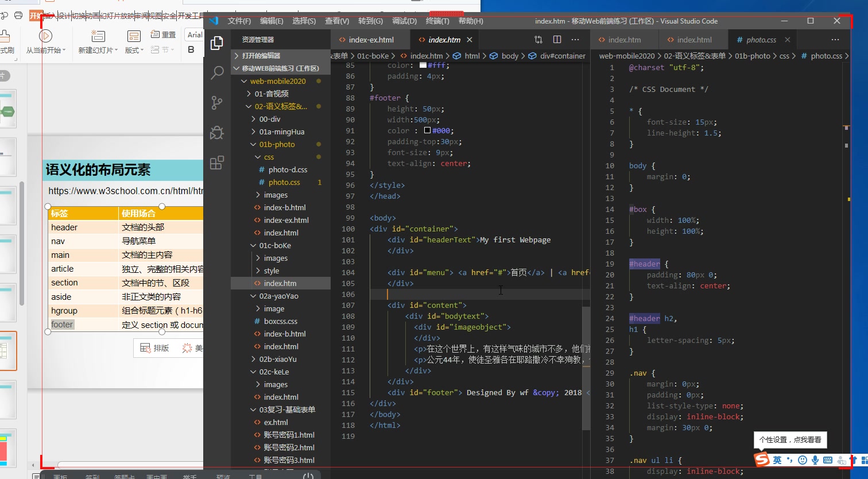
Task: Open the 编辑(E) menu
Action: pyautogui.click(x=272, y=21)
